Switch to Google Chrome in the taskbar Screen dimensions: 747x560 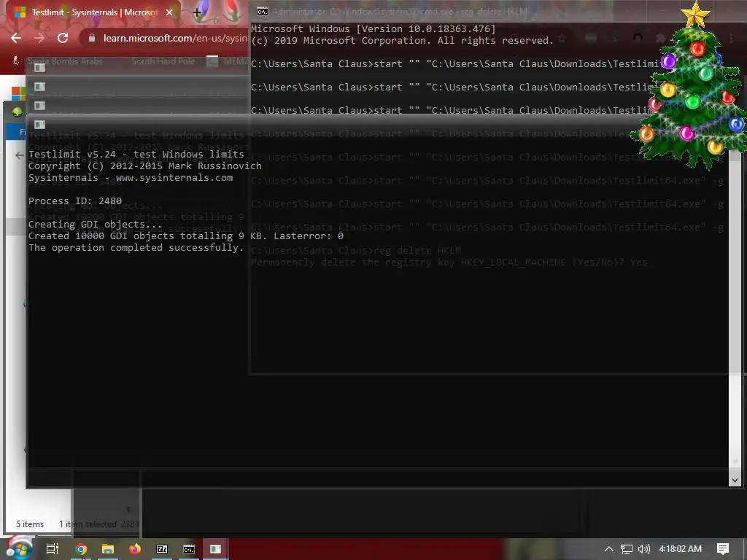pos(81,549)
